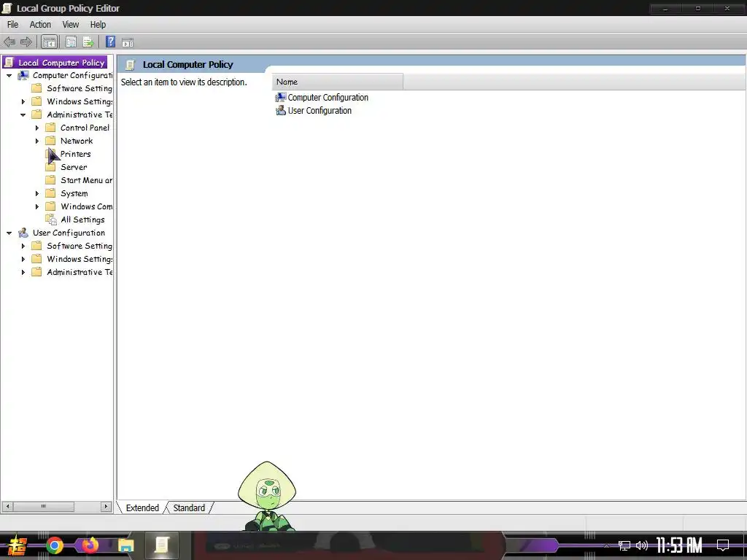Click the User Configuration icon in the list pane
This screenshot has height=560, width=747.
(281, 111)
